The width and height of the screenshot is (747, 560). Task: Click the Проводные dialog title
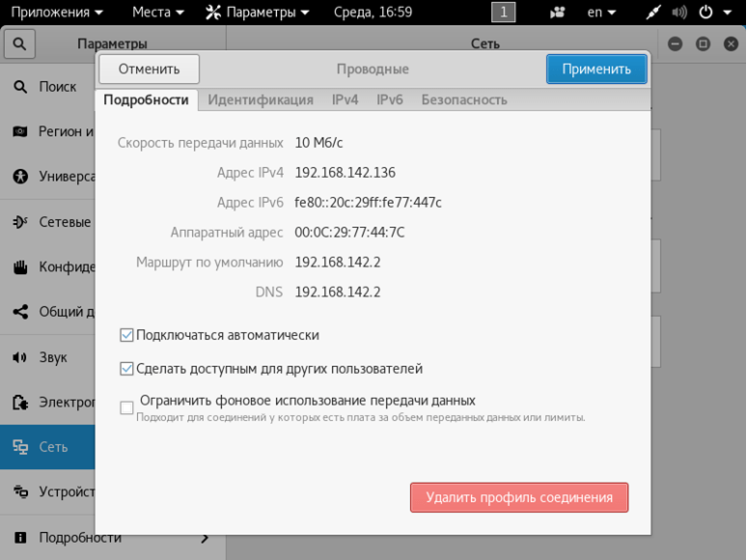pos(373,70)
